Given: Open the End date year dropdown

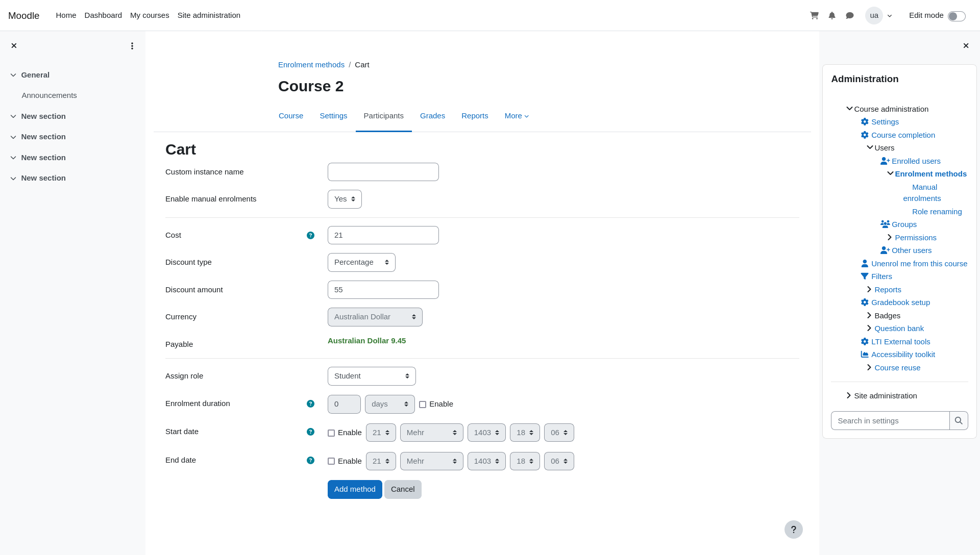Looking at the screenshot, I should tap(486, 461).
